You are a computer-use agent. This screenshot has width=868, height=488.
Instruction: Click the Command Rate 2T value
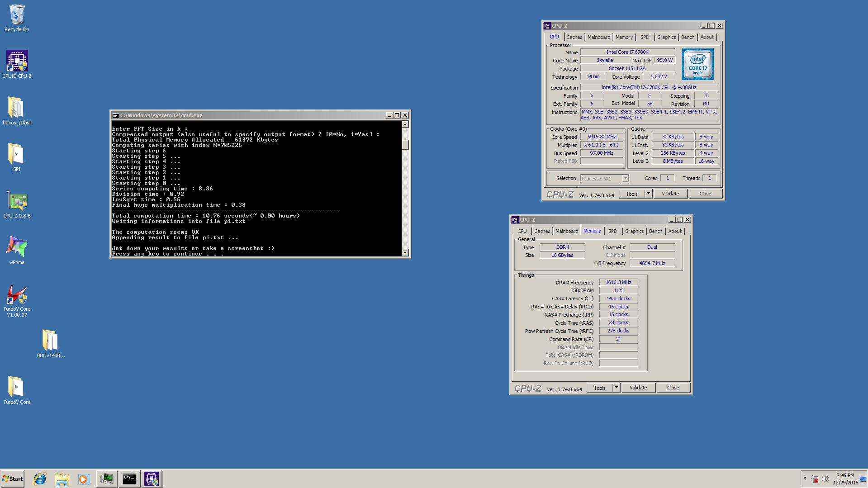point(618,339)
